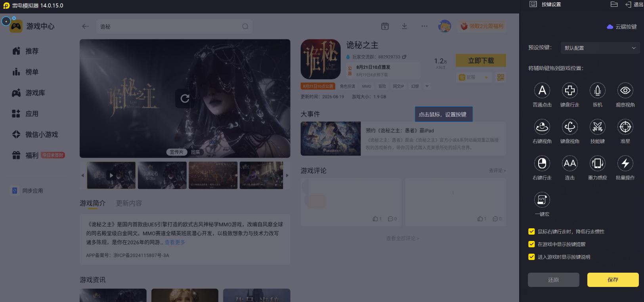Replay the main trailer video

(x=185, y=98)
